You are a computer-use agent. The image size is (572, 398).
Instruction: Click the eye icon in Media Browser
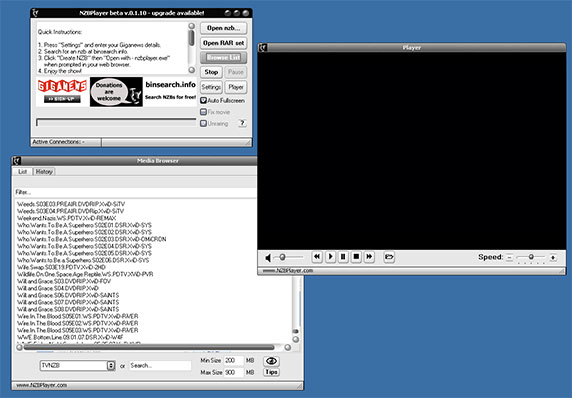pyautogui.click(x=271, y=361)
